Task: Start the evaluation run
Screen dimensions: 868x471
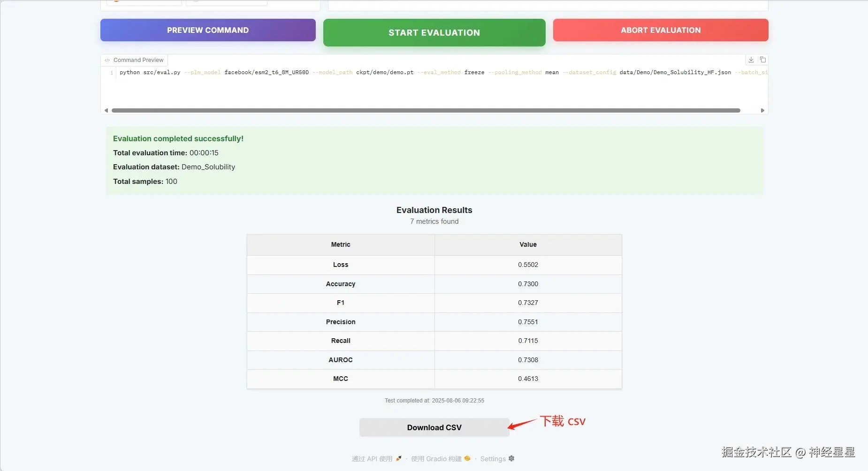Action: click(434, 32)
